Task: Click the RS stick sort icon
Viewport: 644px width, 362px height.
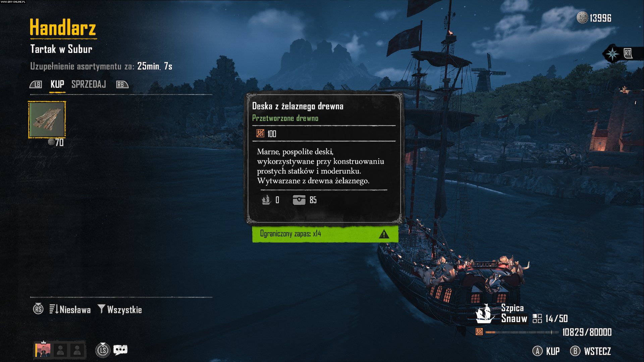Action: 38,309
